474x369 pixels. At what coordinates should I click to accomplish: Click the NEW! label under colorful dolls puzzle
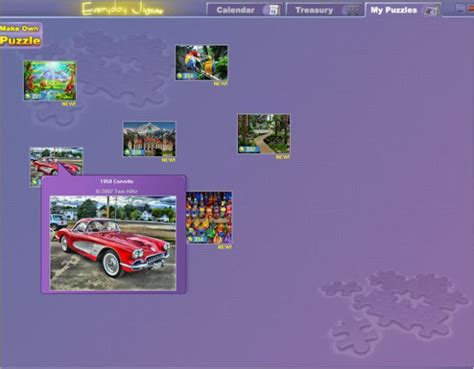225,247
